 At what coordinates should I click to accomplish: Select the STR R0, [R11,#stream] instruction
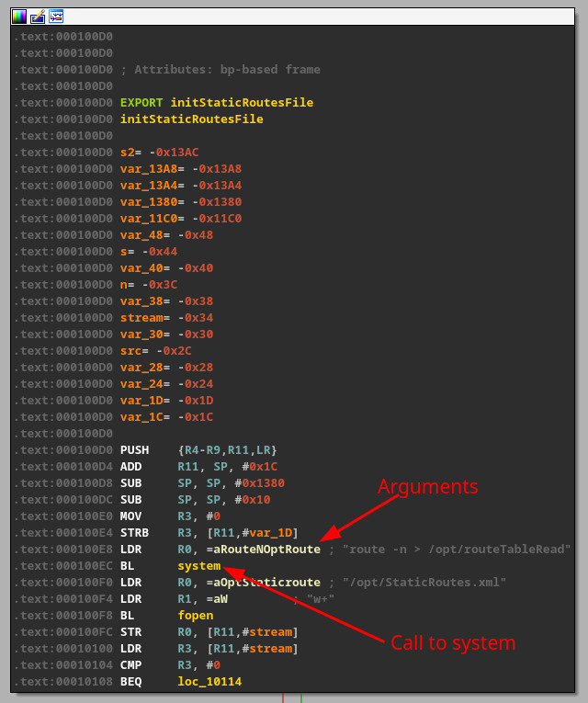[209, 632]
